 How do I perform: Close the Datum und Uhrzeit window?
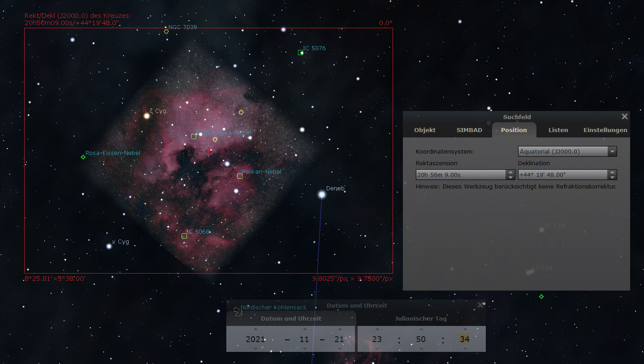pyautogui.click(x=480, y=305)
